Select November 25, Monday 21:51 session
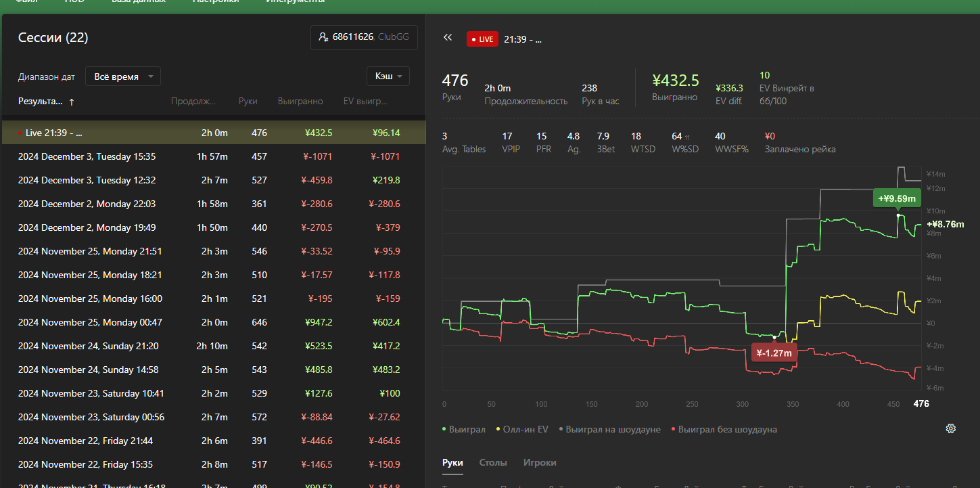 [214, 251]
